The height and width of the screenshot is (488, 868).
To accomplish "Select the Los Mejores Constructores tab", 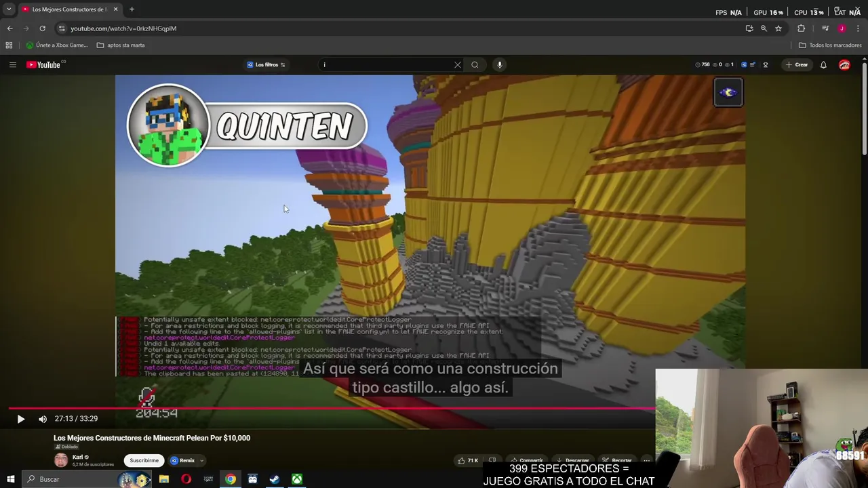I will [68, 9].
